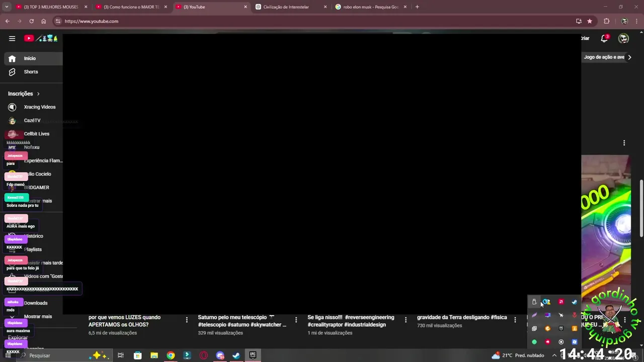644x362 pixels.
Task: Select 'Jogo de ação e ave' chip
Action: click(x=604, y=57)
